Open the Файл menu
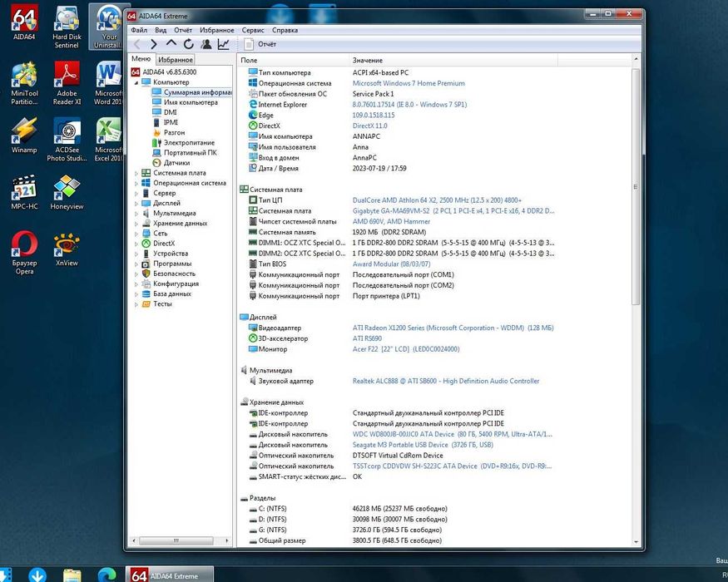The width and height of the screenshot is (728, 582). [139, 30]
